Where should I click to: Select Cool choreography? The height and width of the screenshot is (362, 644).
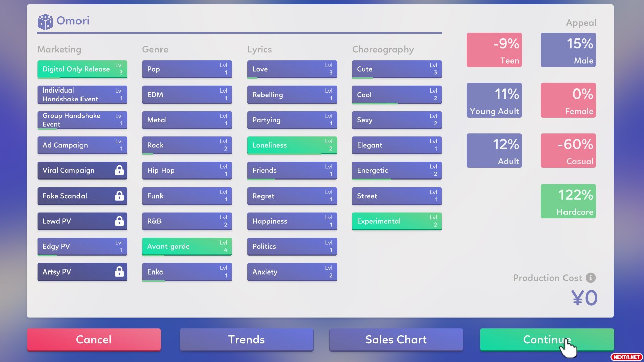point(397,95)
